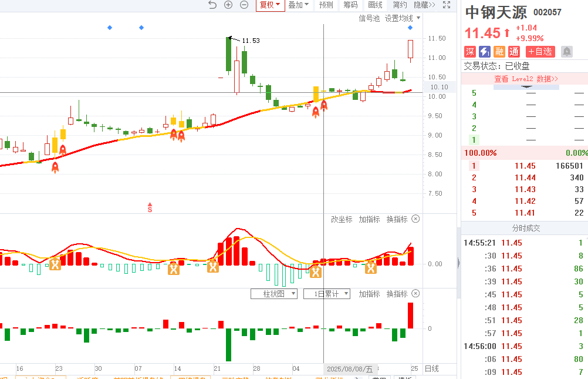Image resolution: width=588 pixels, height=379 pixels.
Task: Add stock to watchlist with +自选
Action: [x=540, y=52]
